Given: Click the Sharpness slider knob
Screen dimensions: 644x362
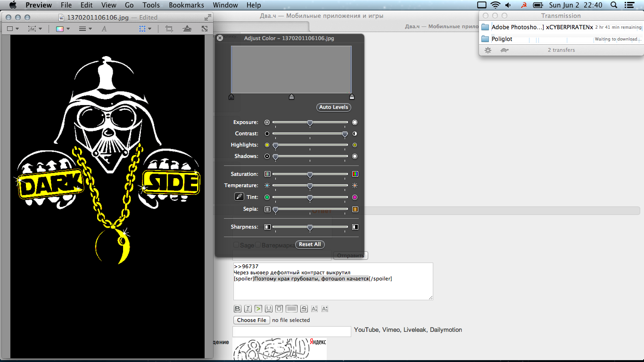Looking at the screenshot, I should point(310,227).
